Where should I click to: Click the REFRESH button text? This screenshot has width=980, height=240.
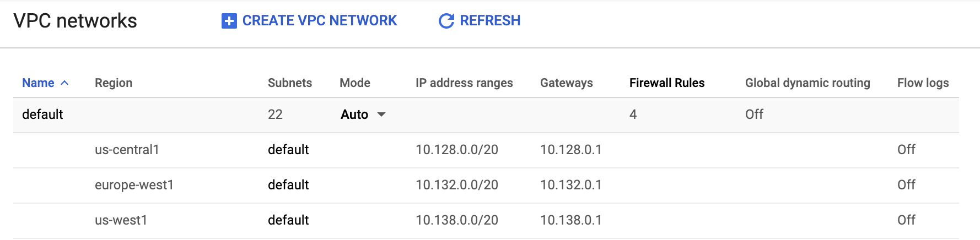(490, 21)
